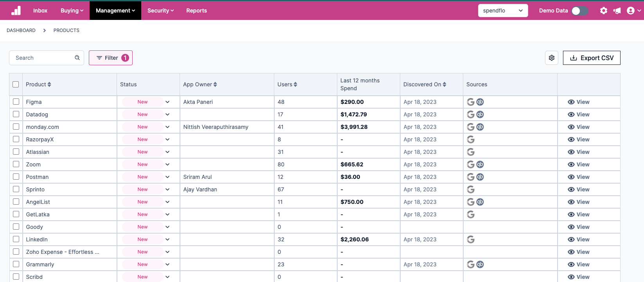644x282 pixels.
Task: Click the Ajay Vardhan owner cell
Action: 200,189
